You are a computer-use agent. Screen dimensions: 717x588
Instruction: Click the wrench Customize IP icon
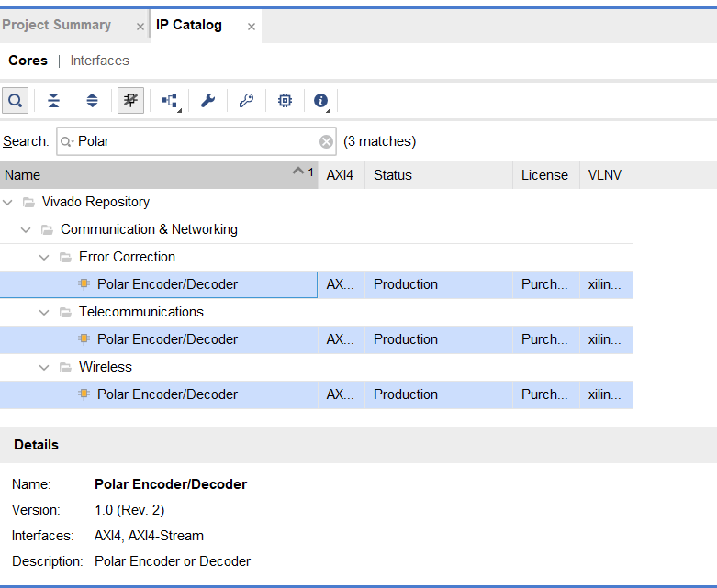pos(207,101)
